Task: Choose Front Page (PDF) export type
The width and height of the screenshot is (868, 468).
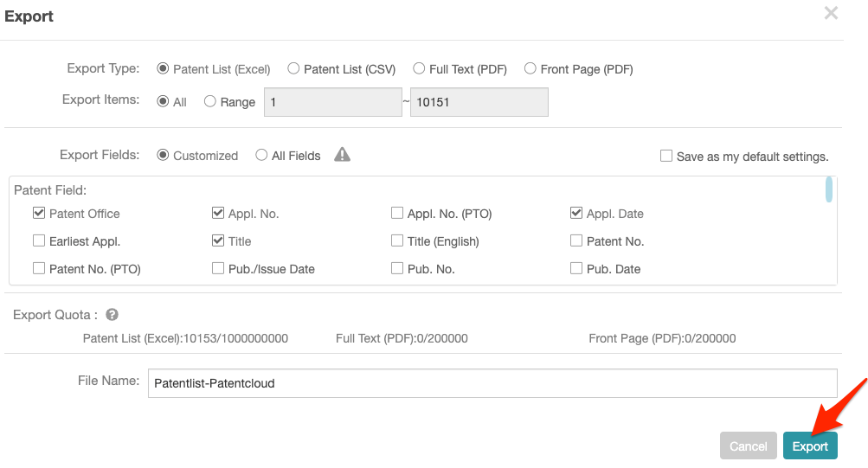Action: pos(530,68)
